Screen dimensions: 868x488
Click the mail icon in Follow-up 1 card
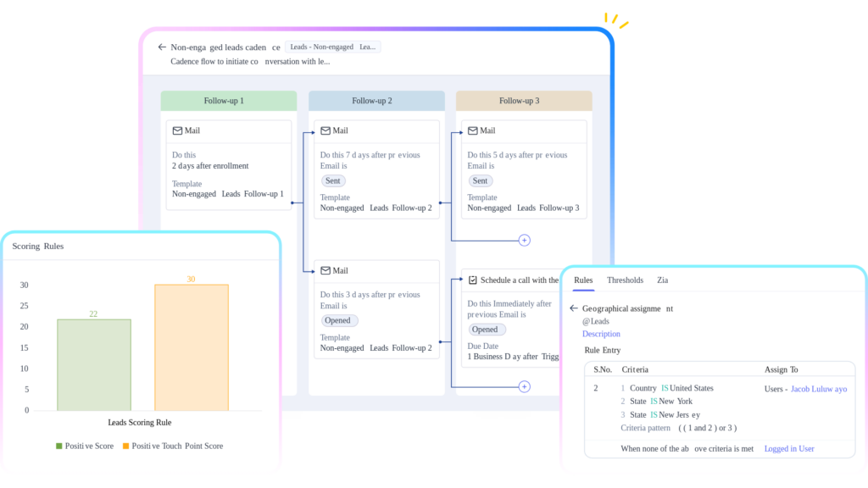(x=177, y=131)
